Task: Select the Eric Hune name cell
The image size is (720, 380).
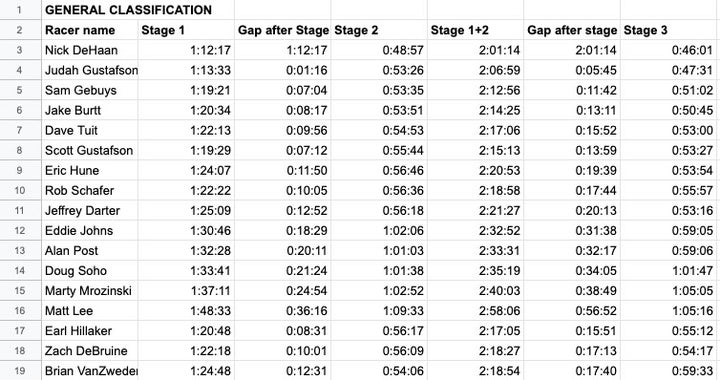Action: point(90,170)
